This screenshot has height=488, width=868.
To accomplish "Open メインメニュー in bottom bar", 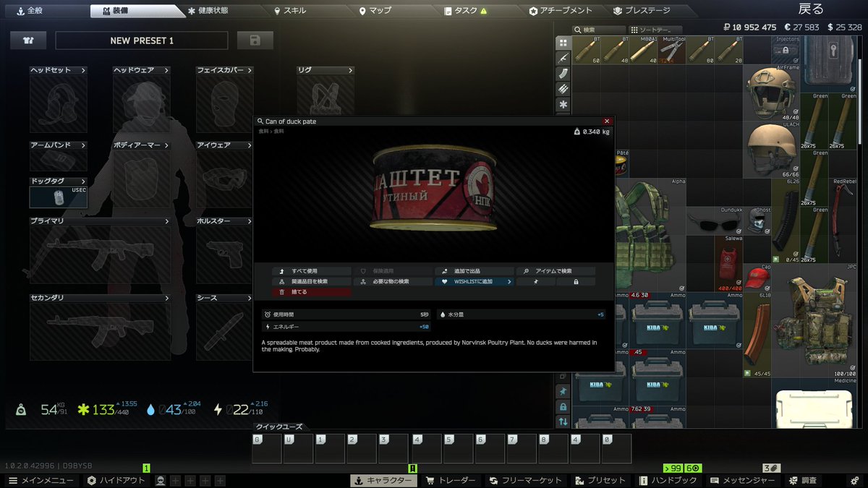I will point(42,481).
